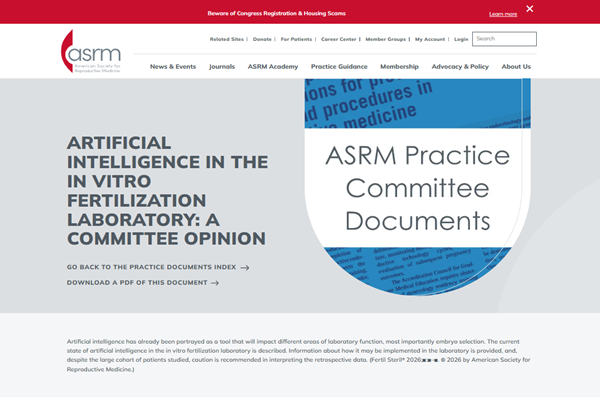600x400 pixels.
Task: Click the abstract paragraph starting 'Artificial intelligence has'
Action: [298, 355]
